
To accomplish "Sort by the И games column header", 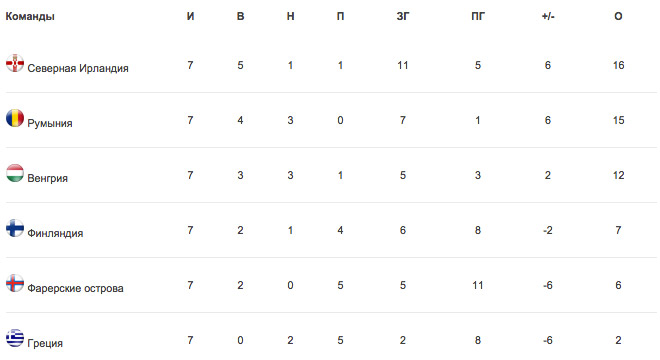I will [x=191, y=16].
